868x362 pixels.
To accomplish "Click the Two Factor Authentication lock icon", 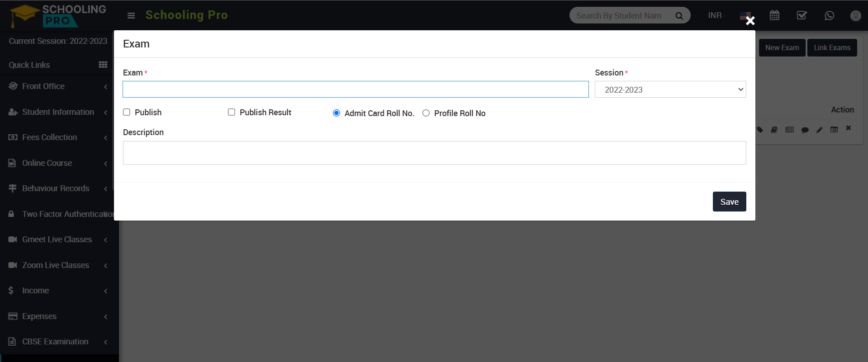I will tap(11, 214).
